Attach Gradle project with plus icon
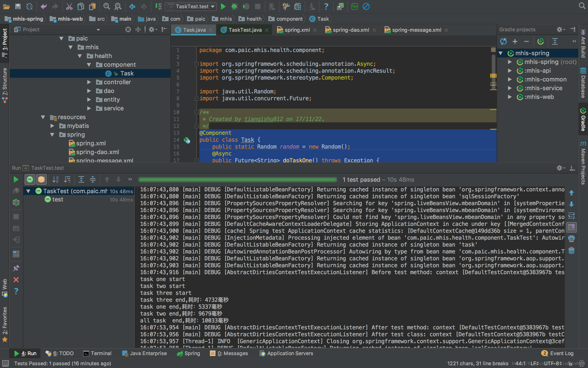Image resolution: width=588 pixels, height=368 pixels. tap(515, 41)
